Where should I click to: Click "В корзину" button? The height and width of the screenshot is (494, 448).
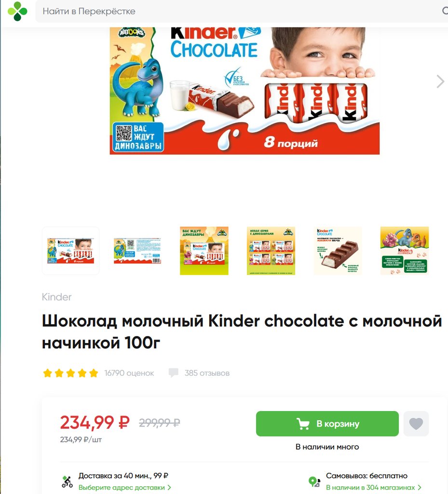[327, 424]
